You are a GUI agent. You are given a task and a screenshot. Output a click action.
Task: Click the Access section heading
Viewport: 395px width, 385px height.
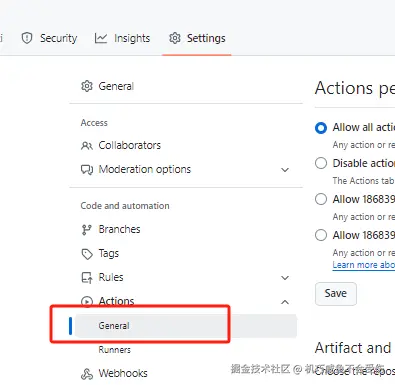[94, 123]
